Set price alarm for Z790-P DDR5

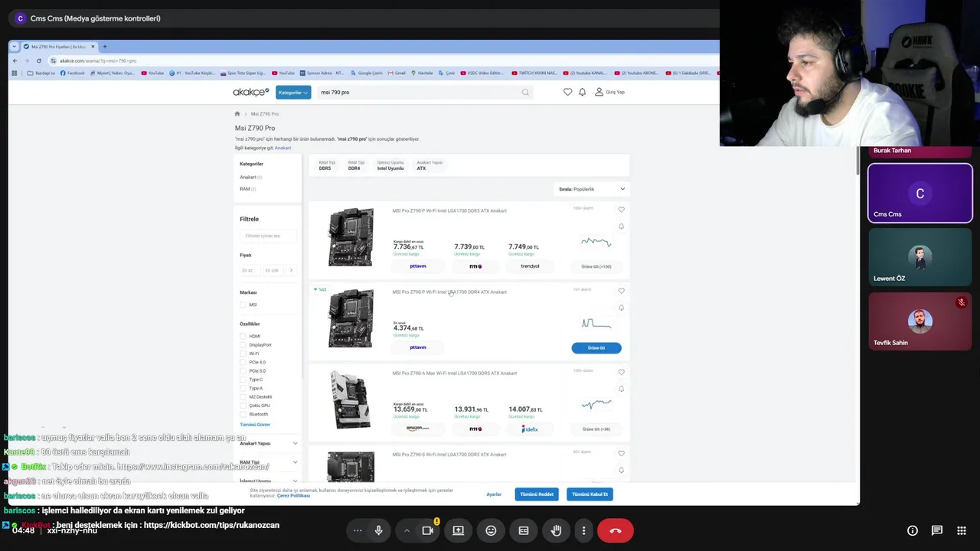pyautogui.click(x=621, y=227)
